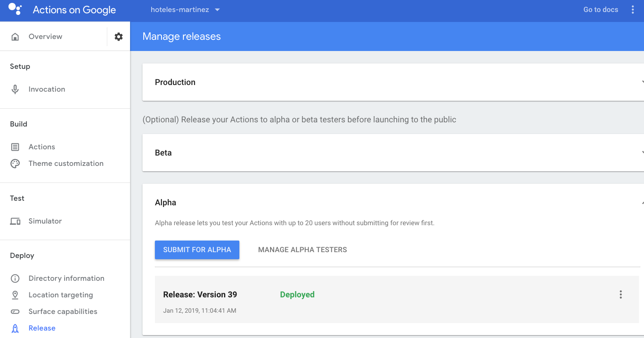Screen dimensions: 644x338
Task: Open Version 39 release options menu
Action: [x=620, y=294]
